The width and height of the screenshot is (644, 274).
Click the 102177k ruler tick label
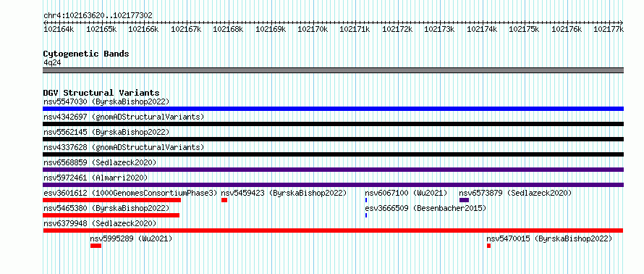pos(609,29)
